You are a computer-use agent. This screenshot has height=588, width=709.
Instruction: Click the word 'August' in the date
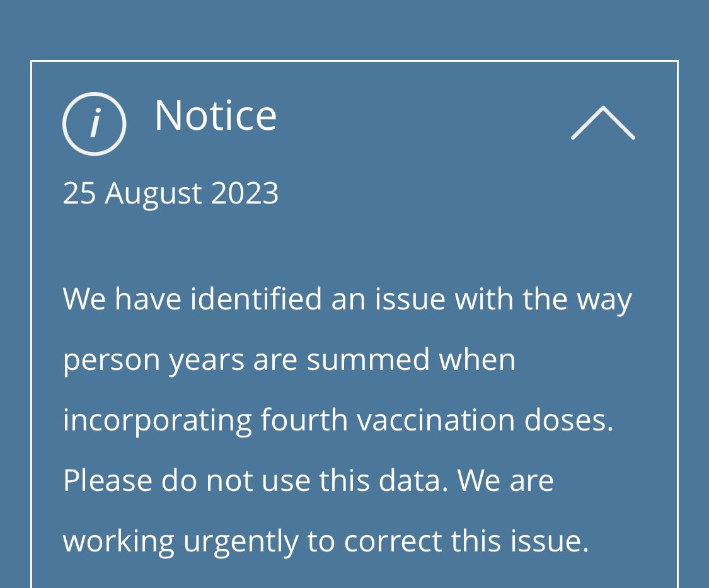tap(153, 193)
